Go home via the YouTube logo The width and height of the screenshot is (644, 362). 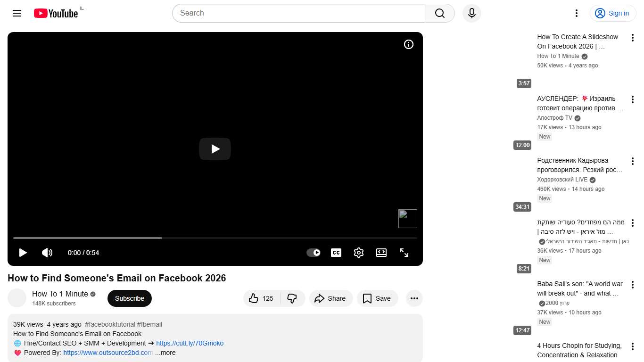[x=55, y=13]
